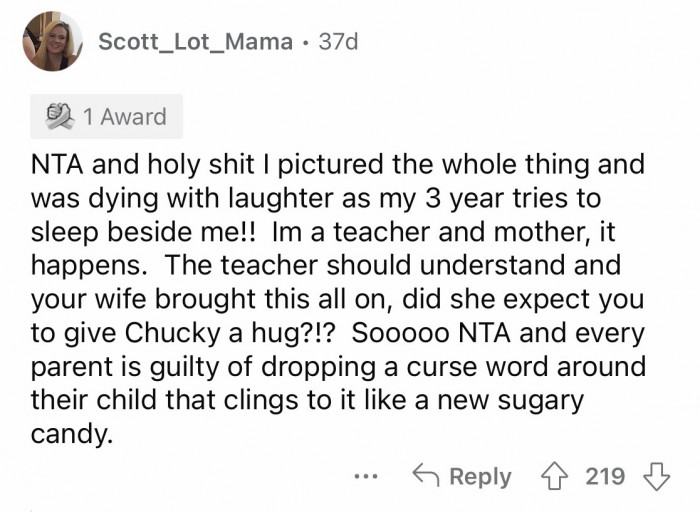Click the 219 vote score count

(x=604, y=476)
